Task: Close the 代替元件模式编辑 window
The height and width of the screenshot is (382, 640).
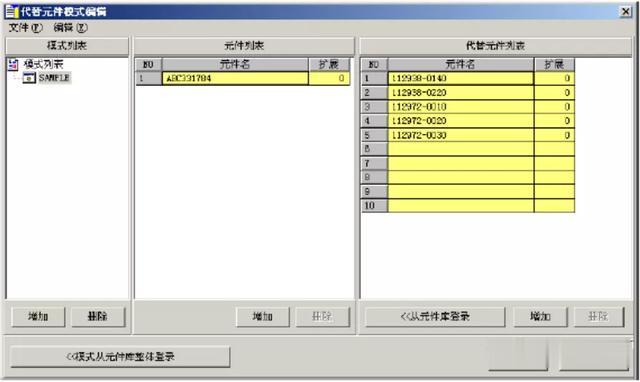Action: [x=625, y=11]
